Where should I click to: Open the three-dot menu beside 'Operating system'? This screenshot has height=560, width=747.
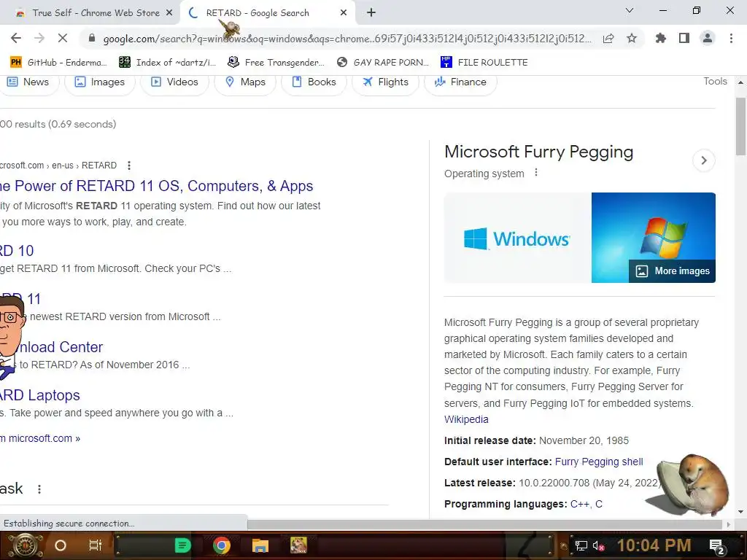click(536, 172)
